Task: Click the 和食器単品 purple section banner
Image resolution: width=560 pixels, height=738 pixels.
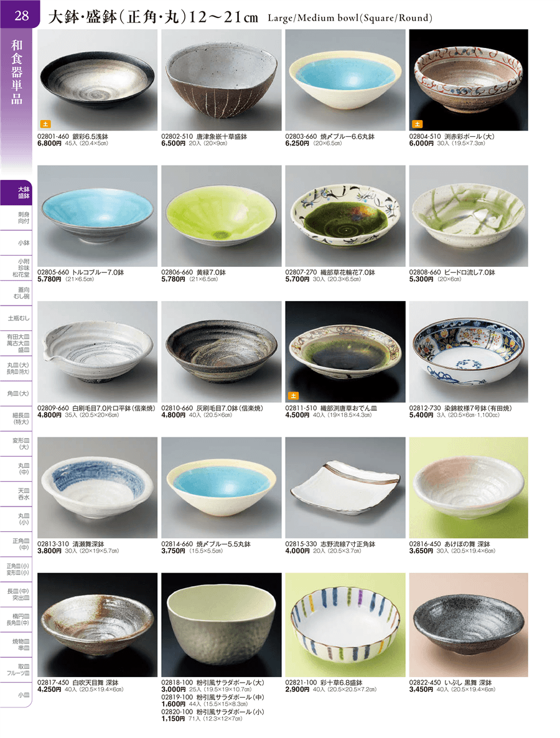Action: tap(16, 72)
